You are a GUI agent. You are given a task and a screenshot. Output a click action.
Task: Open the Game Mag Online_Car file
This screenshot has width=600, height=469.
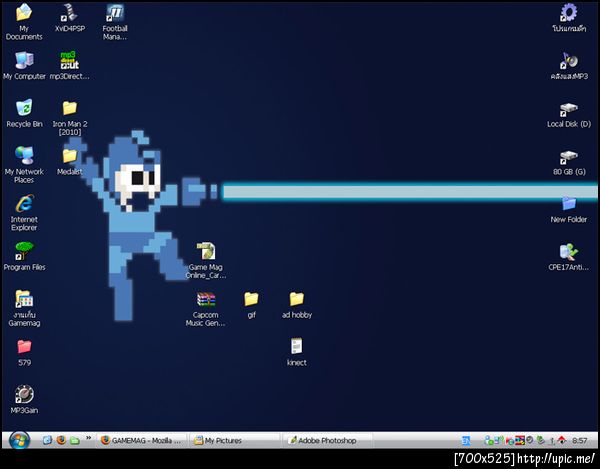tap(206, 260)
